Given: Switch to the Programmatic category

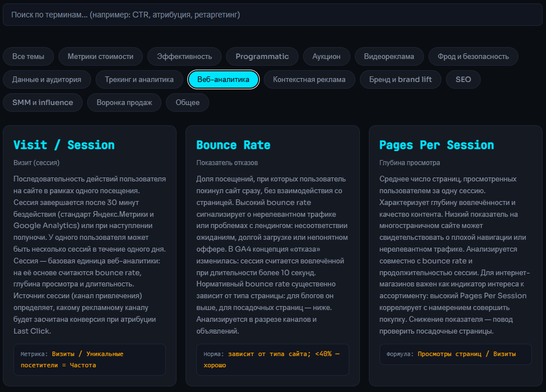Looking at the screenshot, I should [x=262, y=57].
